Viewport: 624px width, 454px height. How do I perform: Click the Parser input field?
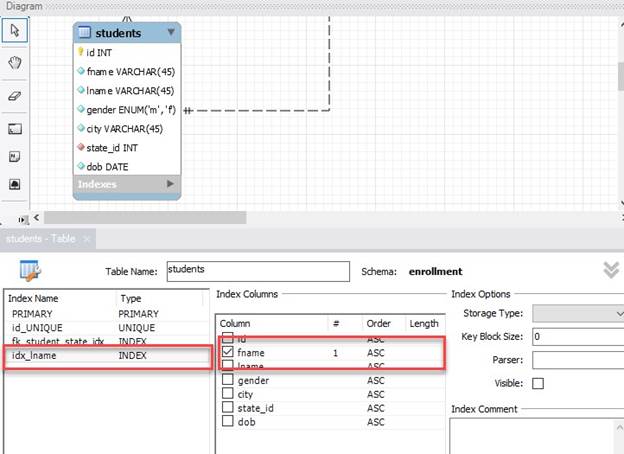[578, 360]
